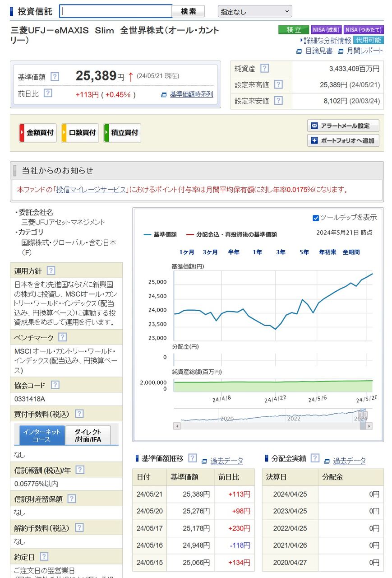Open help icon beside 設定来安値

coord(278,100)
